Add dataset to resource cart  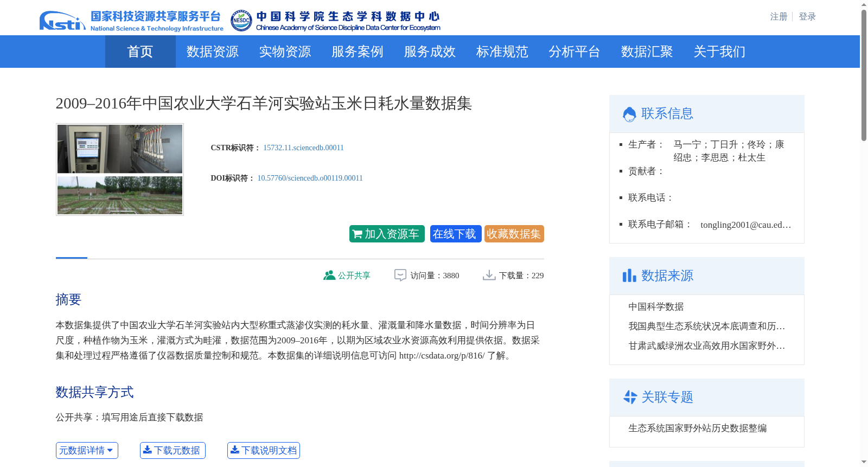387,234
